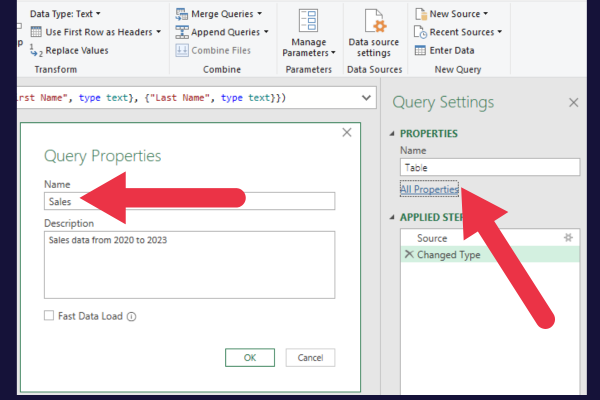The width and height of the screenshot is (600, 400).
Task: Open the Source step settings gear
Action: tap(569, 238)
